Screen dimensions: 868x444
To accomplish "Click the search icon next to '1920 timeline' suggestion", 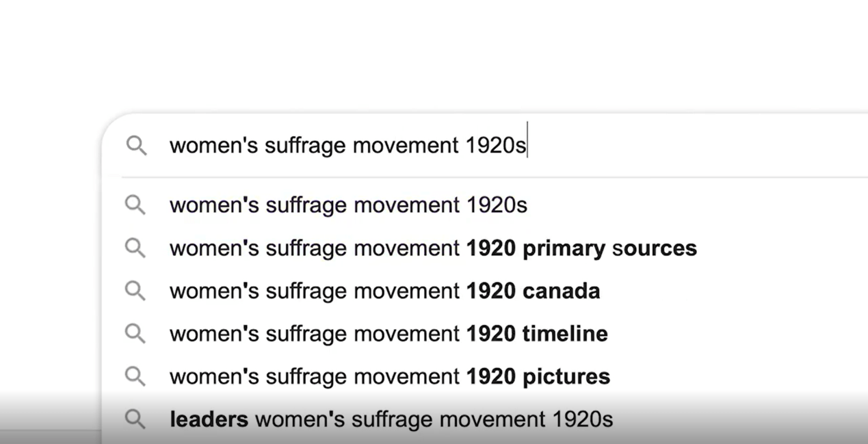I will 135,334.
